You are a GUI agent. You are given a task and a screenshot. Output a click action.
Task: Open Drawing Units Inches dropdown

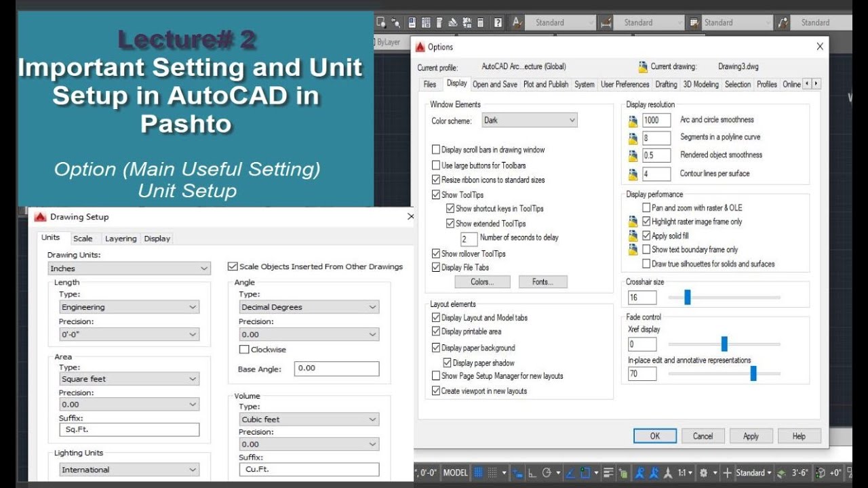129,268
